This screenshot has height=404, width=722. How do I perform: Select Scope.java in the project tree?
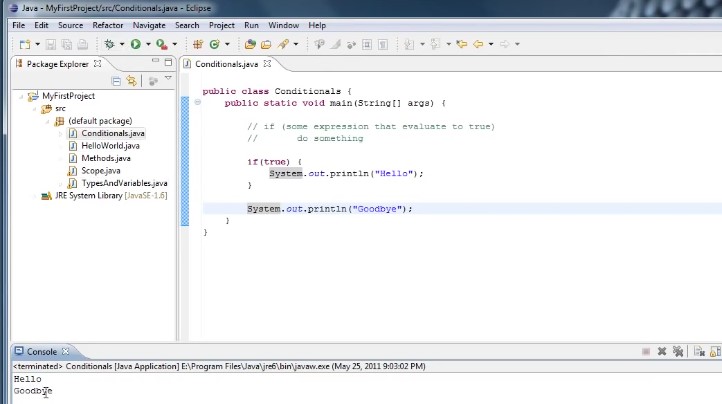click(100, 171)
